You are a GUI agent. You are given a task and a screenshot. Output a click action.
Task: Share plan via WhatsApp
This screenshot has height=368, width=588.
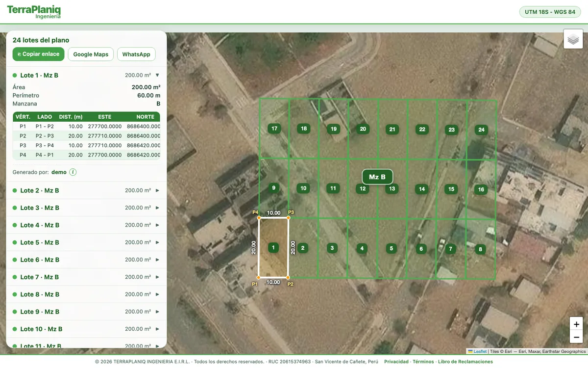(x=136, y=54)
